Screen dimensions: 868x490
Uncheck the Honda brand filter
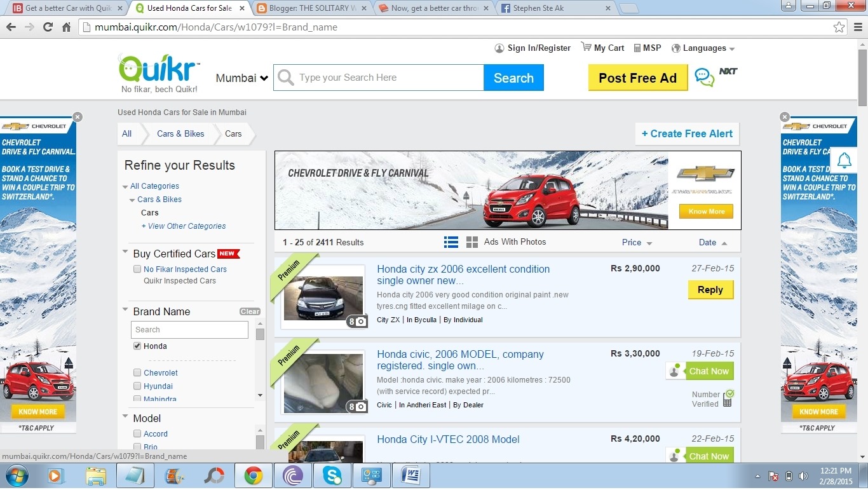click(137, 346)
